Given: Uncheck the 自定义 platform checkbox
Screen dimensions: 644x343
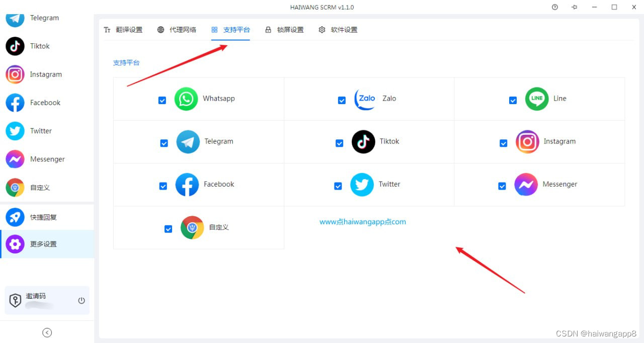Looking at the screenshot, I should pyautogui.click(x=168, y=229).
